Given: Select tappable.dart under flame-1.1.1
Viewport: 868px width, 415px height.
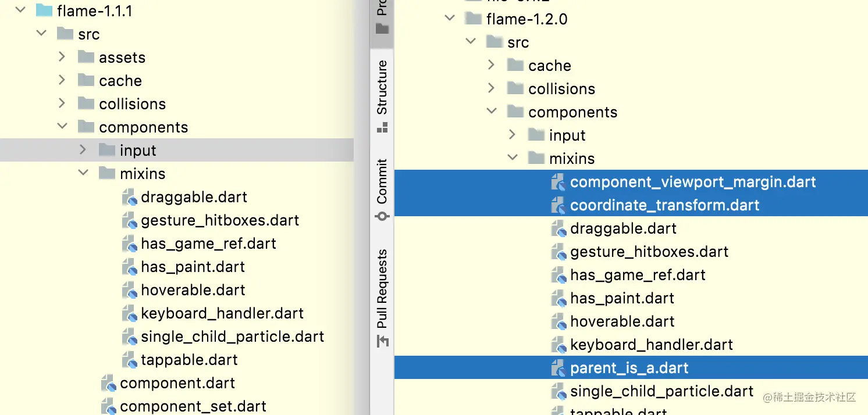Looking at the screenshot, I should click(189, 360).
